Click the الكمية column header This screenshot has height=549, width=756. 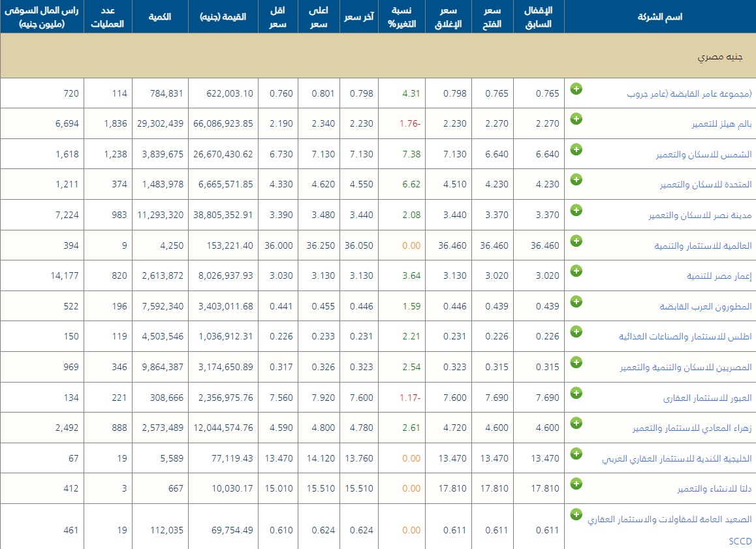(160, 17)
